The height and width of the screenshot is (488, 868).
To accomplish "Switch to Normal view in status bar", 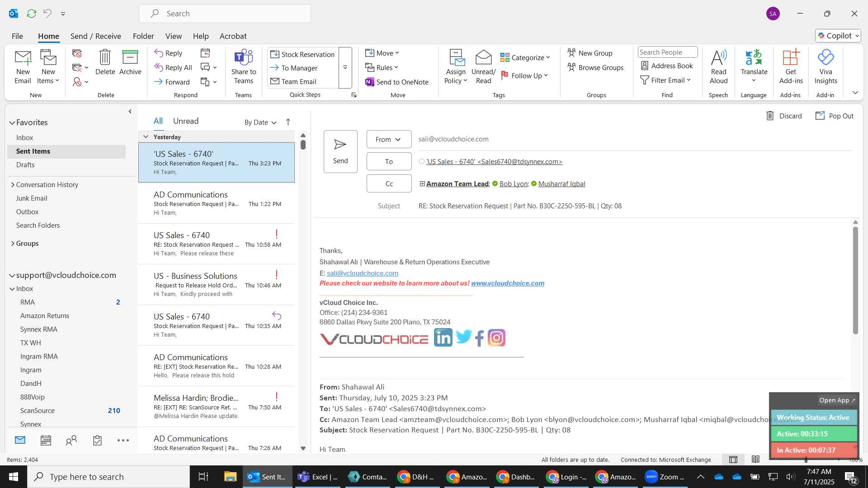I will tap(733, 460).
